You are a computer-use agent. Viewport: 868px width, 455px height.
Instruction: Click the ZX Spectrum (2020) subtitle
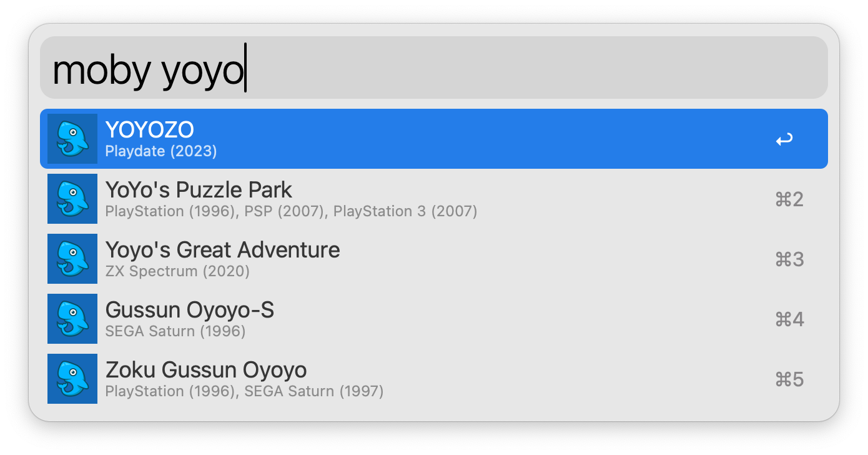(177, 271)
